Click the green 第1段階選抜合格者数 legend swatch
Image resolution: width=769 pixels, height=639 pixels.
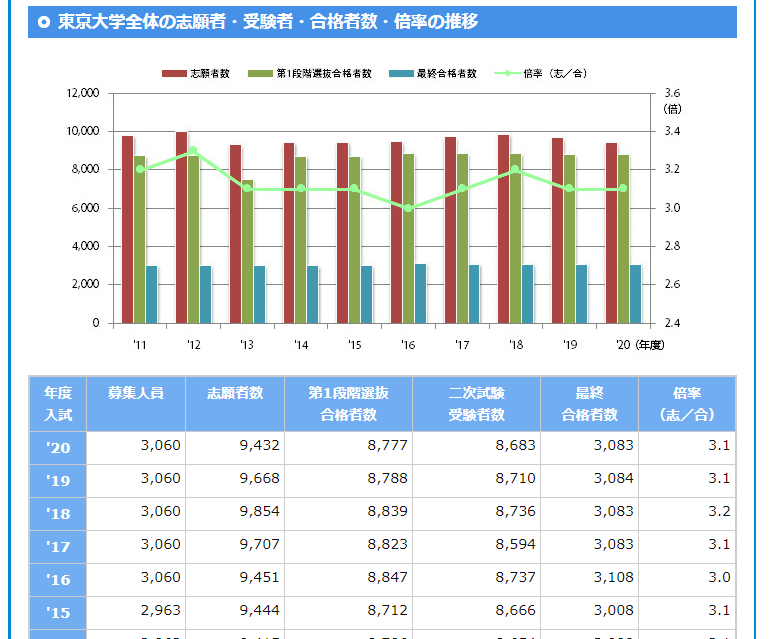tap(260, 74)
